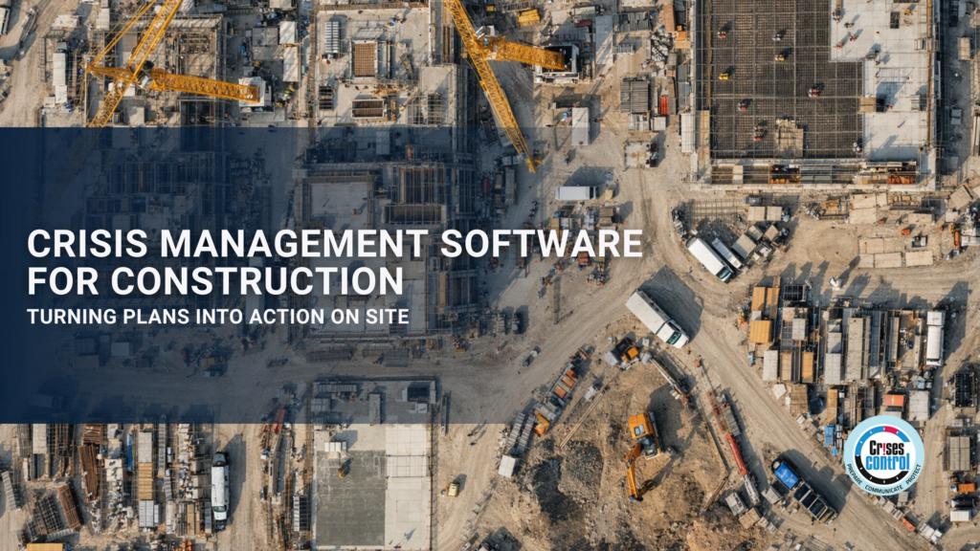This screenshot has height=551, width=980.
Task: Click the 'PREPARE' text on the logo
Action: click(x=855, y=475)
